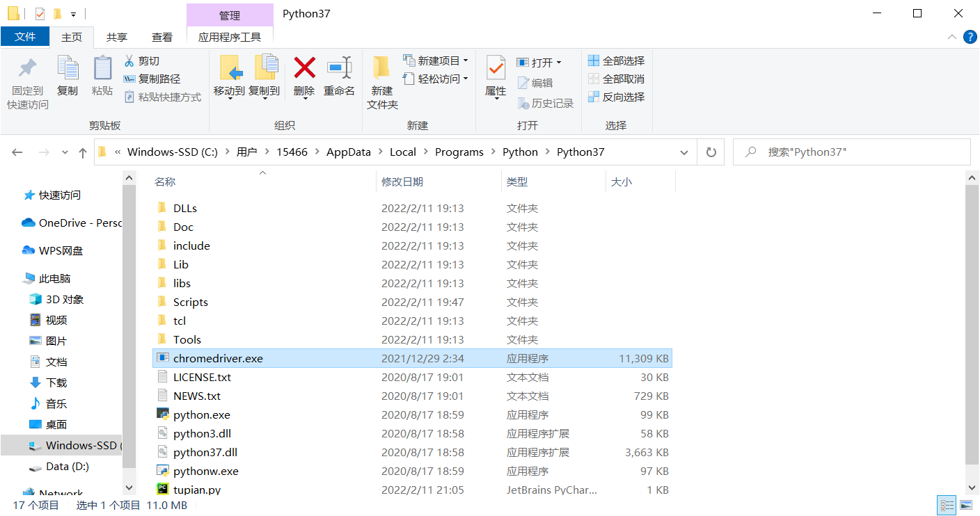Select the Scripts folder
This screenshot has height=516, width=980.
pos(191,302)
